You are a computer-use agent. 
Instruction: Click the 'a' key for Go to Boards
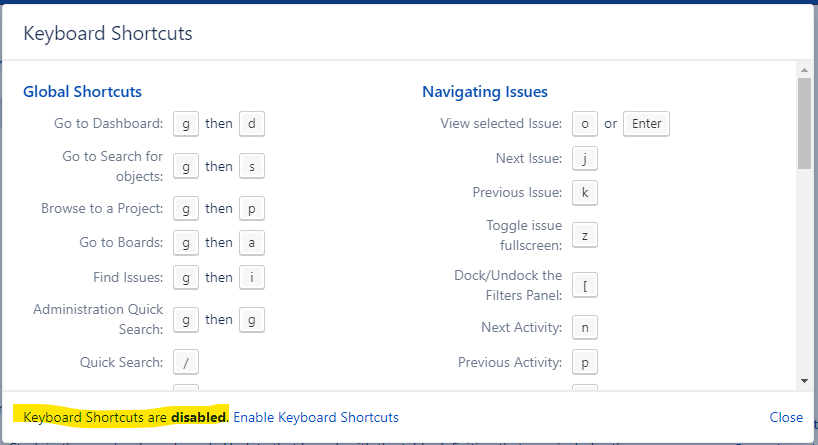pyautogui.click(x=252, y=243)
